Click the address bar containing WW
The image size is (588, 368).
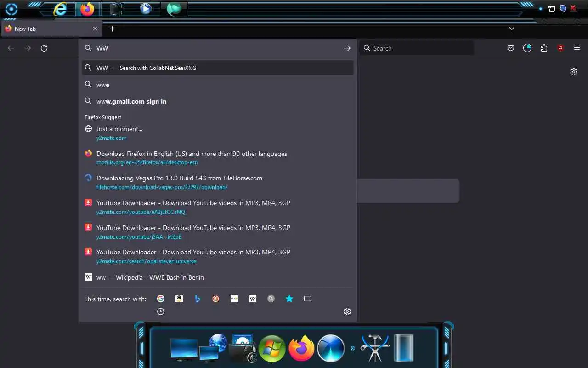[218, 48]
